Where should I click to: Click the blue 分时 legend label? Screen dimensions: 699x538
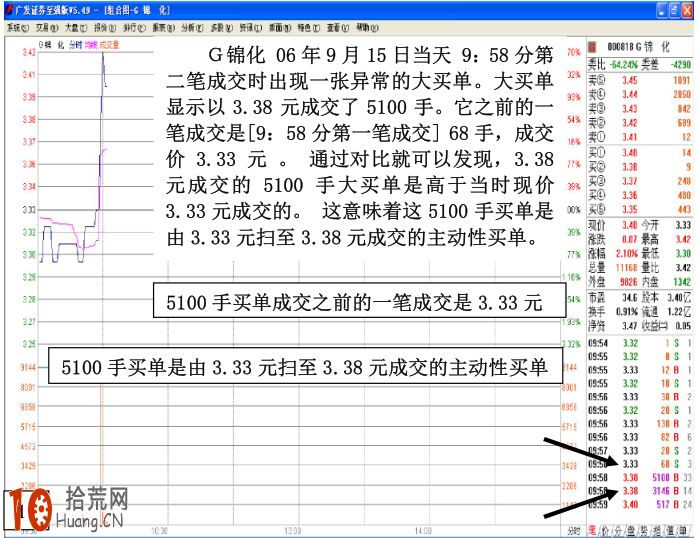click(76, 45)
